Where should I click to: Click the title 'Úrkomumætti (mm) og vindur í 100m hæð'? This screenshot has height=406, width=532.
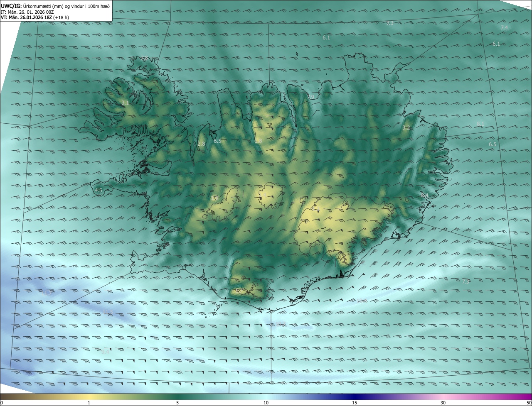click(x=66, y=6)
